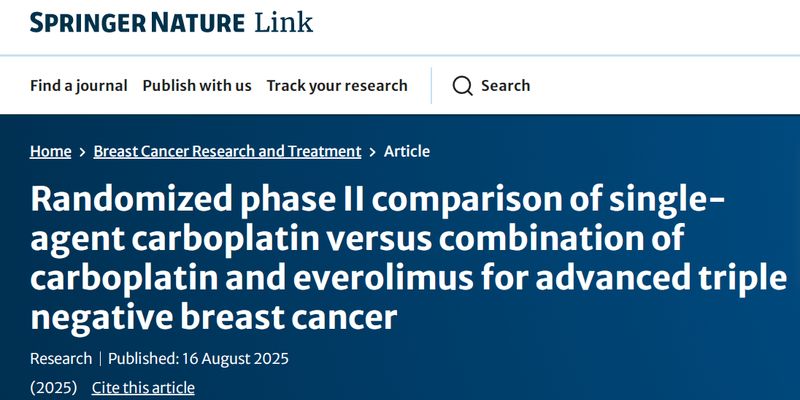Open Find a journal menu item
The height and width of the screenshot is (400, 800).
[79, 86]
